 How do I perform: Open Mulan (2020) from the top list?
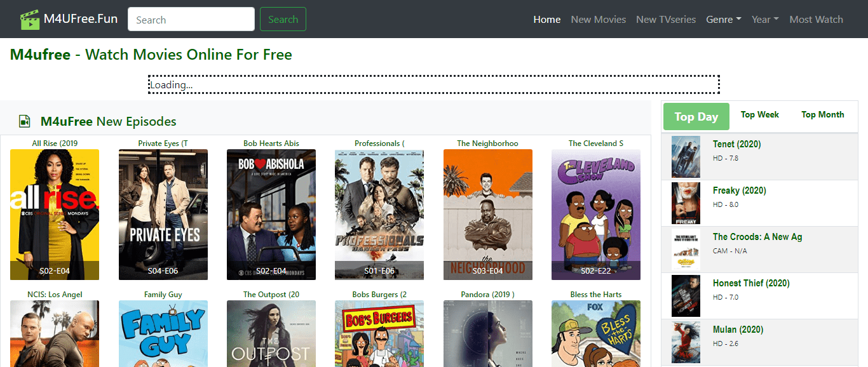[x=738, y=330]
